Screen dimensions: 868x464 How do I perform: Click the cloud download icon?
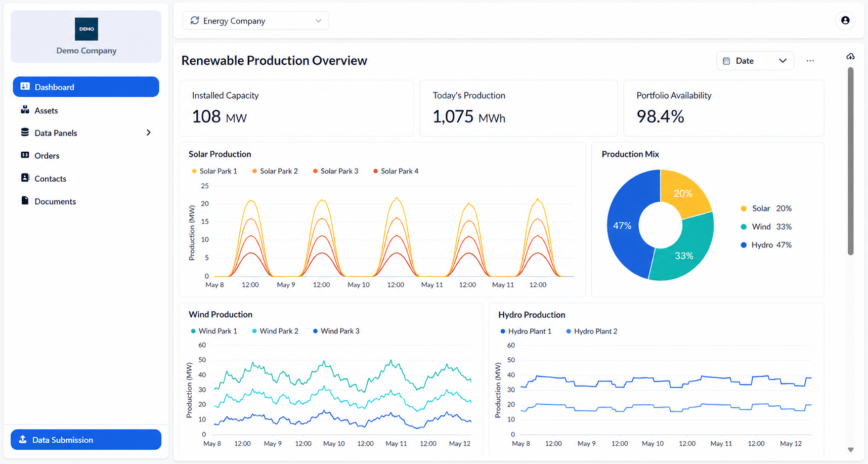850,56
